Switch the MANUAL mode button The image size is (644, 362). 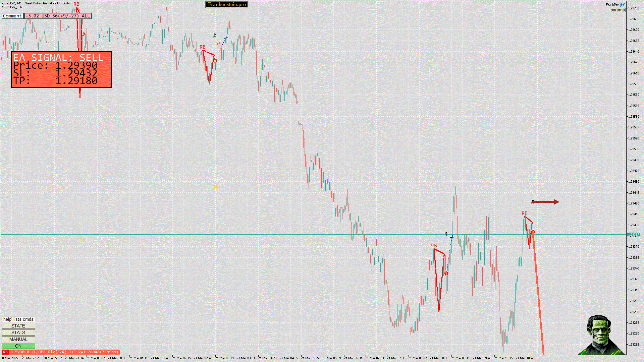point(18,339)
